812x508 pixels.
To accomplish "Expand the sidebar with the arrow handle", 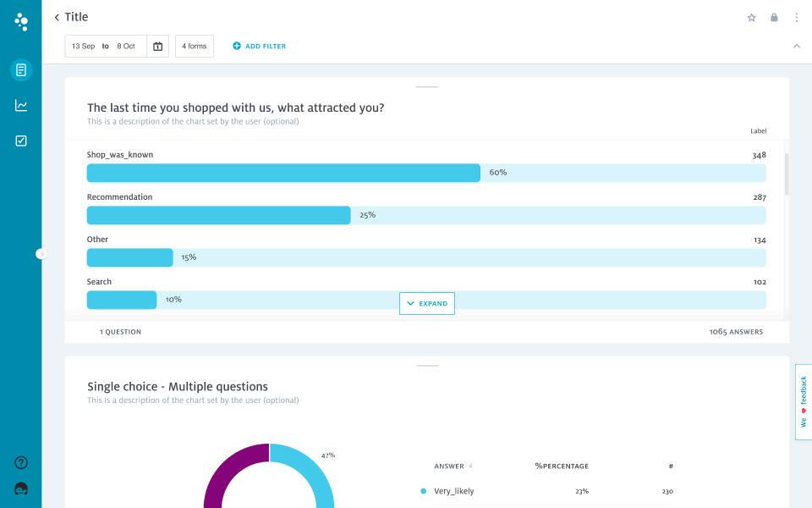I will tap(41, 254).
